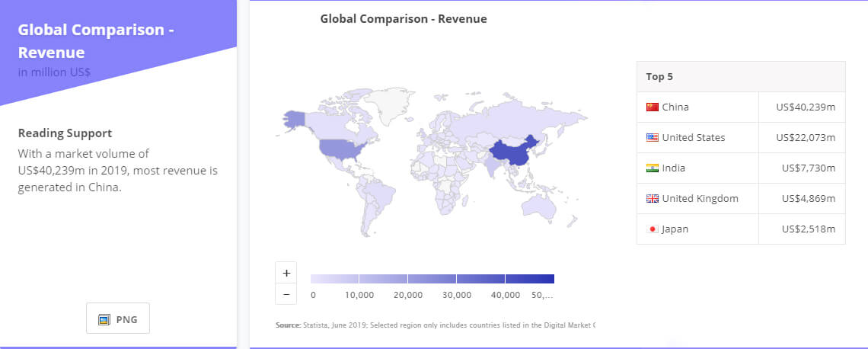Screen dimensions: 868x349
Task: Click the United Kingdom flag icon
Action: pos(652,199)
